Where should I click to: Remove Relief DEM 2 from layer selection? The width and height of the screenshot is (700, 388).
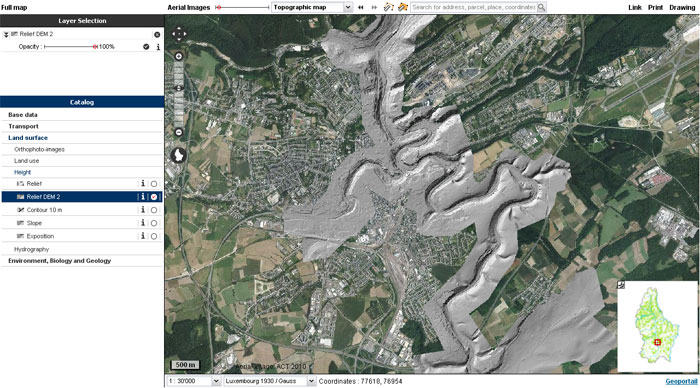[x=157, y=34]
